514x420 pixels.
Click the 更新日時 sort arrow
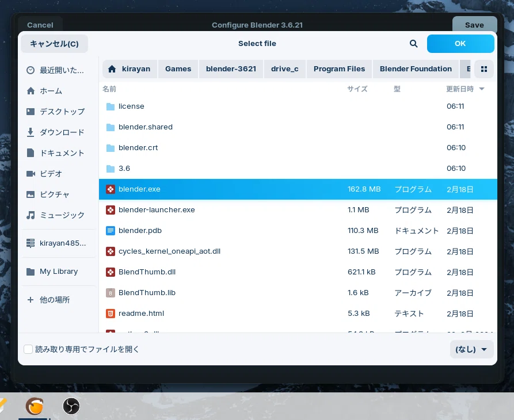482,89
